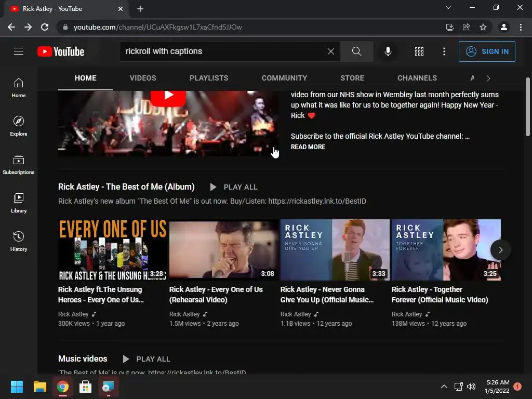Show hidden system tray icons
Image resolution: width=532 pixels, height=399 pixels.
coord(444,387)
